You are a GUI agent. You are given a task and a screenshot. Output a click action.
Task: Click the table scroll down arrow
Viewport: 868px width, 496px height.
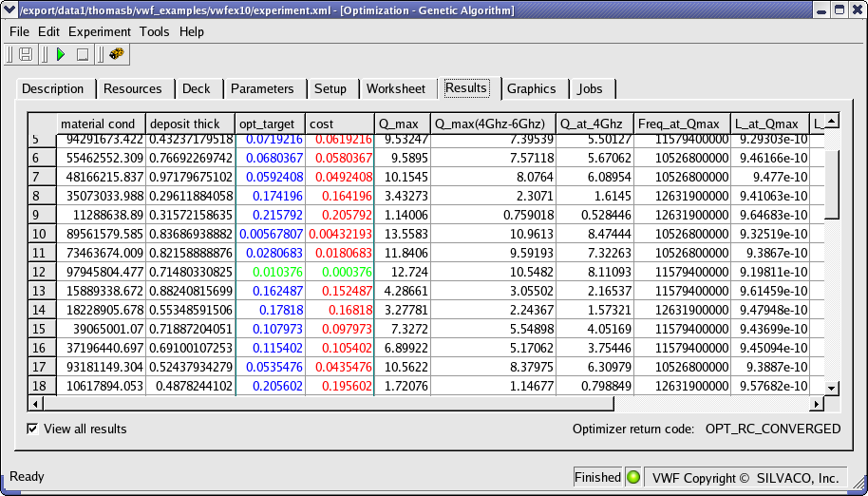(832, 388)
